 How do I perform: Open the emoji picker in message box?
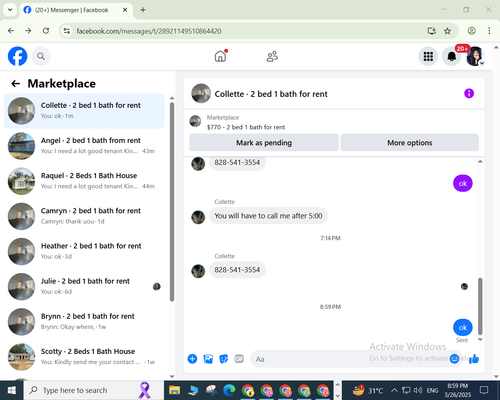point(454,359)
